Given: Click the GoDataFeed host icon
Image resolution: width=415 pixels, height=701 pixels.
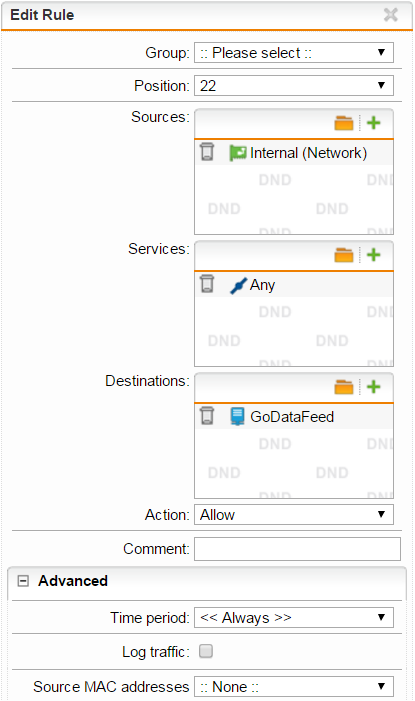Looking at the screenshot, I should click(x=237, y=416).
